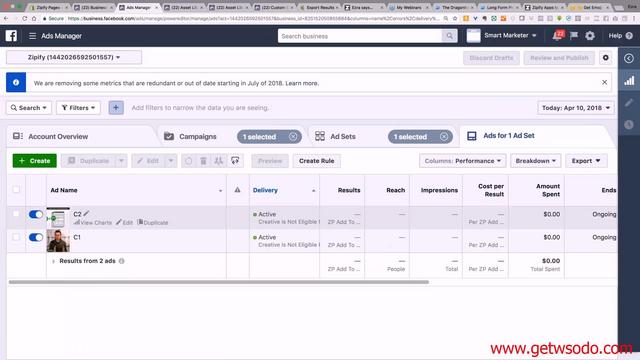Click the C2 ad thumbnail
Screen dimensions: 640x360
[x=58, y=218]
